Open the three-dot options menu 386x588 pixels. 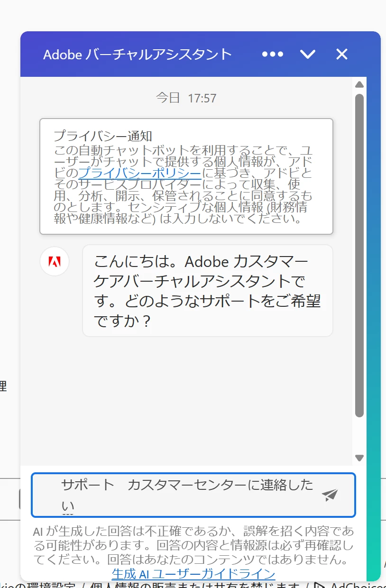273,54
